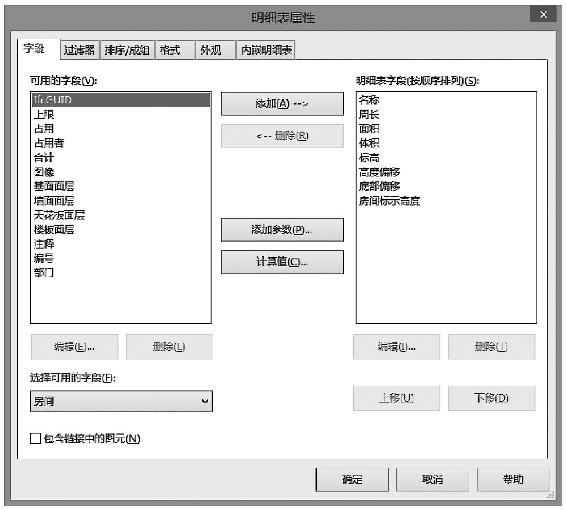Switch to the 过滤器 tab

pyautogui.click(x=80, y=50)
